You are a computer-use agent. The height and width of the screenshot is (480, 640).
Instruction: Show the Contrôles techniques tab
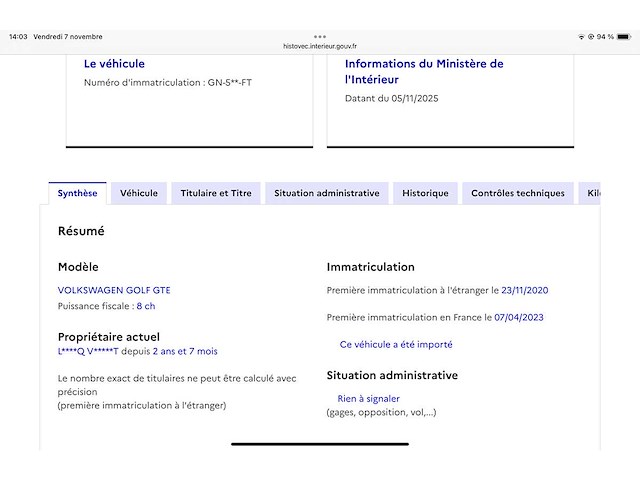click(517, 193)
